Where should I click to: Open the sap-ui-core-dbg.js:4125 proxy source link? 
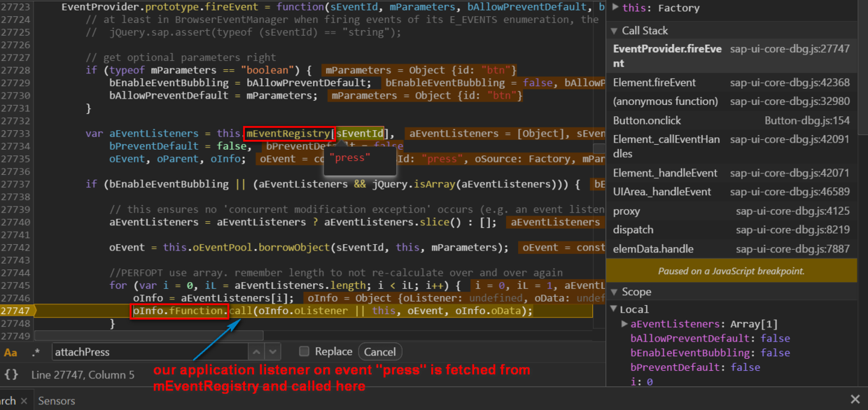pos(793,211)
